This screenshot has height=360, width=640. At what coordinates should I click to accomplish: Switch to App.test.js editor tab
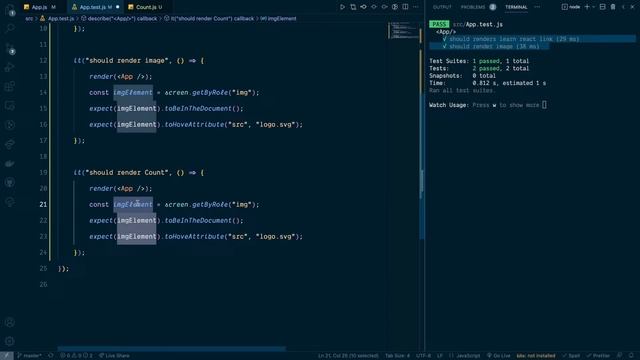pos(96,7)
